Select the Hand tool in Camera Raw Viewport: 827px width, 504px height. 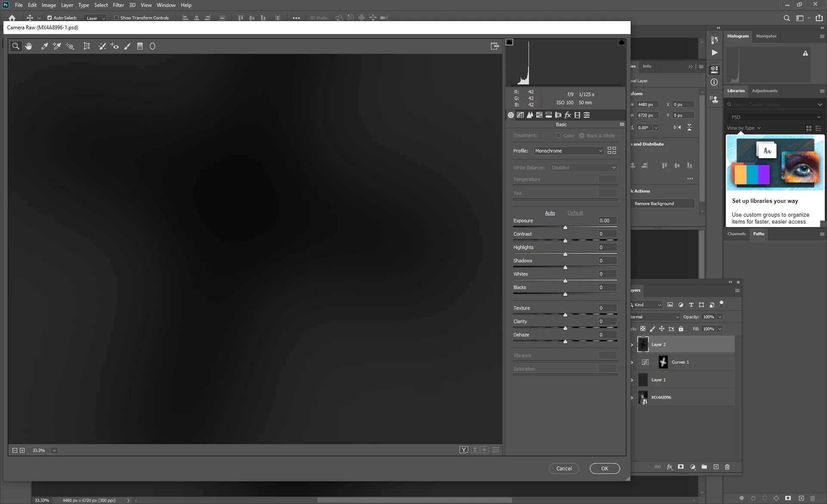(29, 46)
